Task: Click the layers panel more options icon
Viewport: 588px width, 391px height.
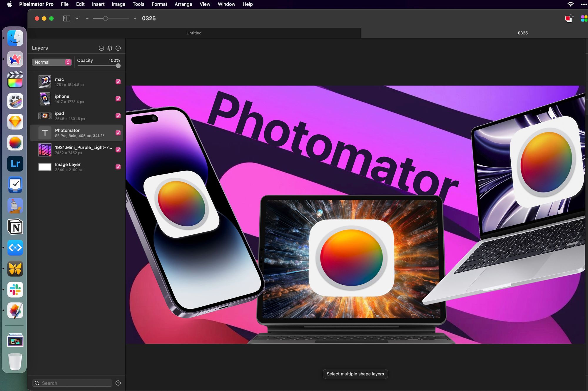Action: coord(101,48)
